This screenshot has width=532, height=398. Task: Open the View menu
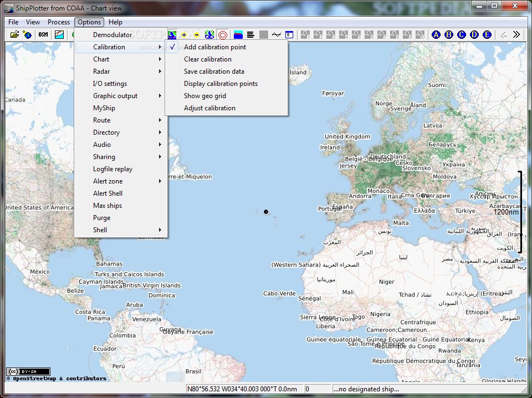pos(33,22)
